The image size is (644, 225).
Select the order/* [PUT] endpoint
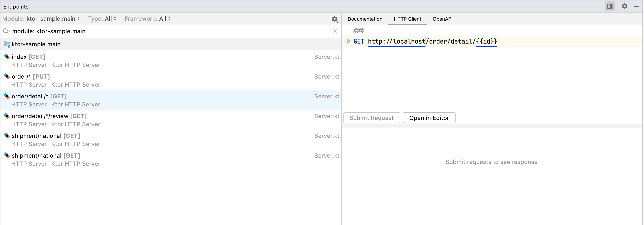click(171, 80)
